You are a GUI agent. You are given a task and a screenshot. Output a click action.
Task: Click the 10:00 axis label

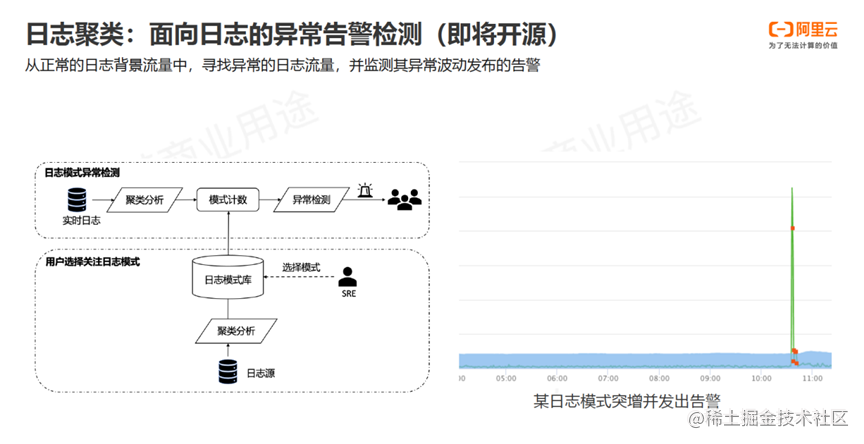pos(762,378)
